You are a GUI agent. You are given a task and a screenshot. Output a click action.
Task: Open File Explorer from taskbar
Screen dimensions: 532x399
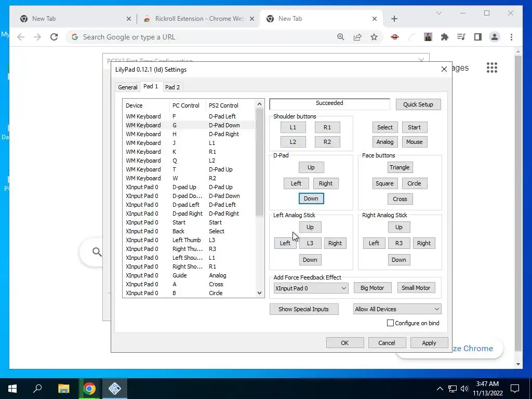tap(63, 389)
